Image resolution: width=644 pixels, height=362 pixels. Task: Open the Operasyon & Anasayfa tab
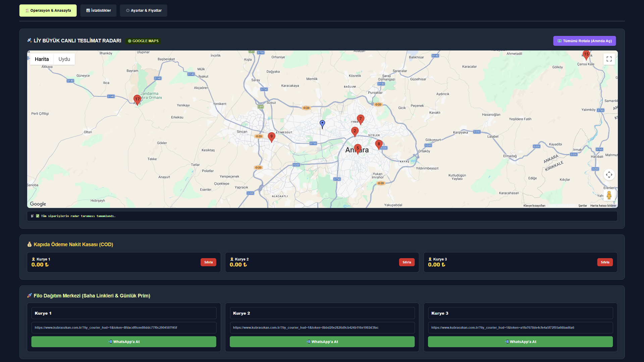tap(48, 10)
